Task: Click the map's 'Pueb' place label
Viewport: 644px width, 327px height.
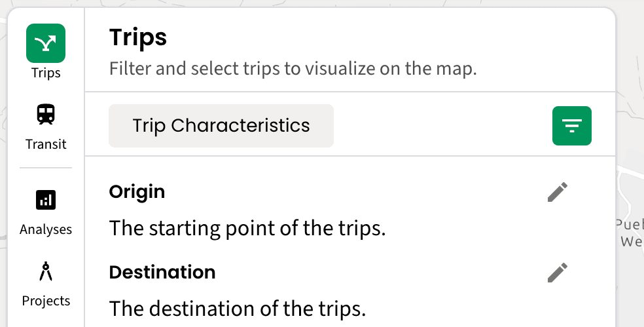Action: coord(630,224)
